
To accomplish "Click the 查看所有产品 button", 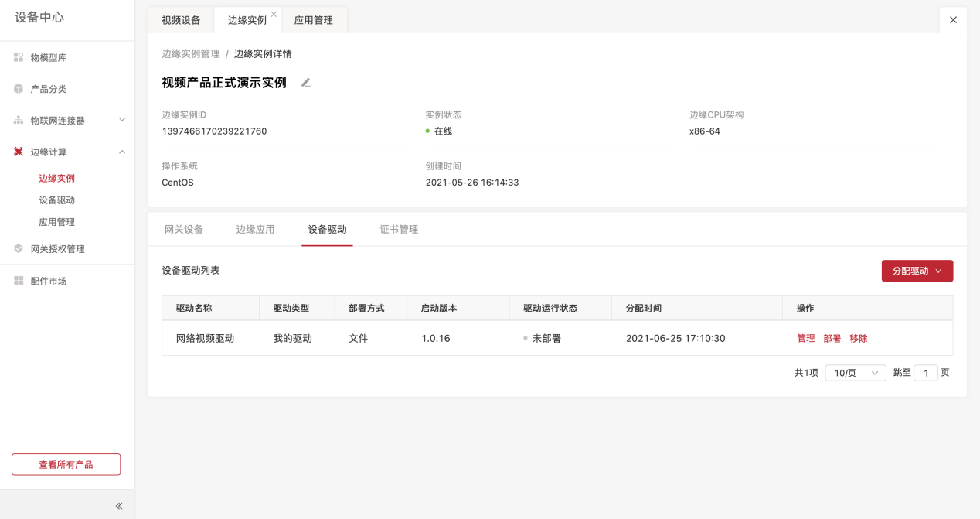I will tap(66, 464).
